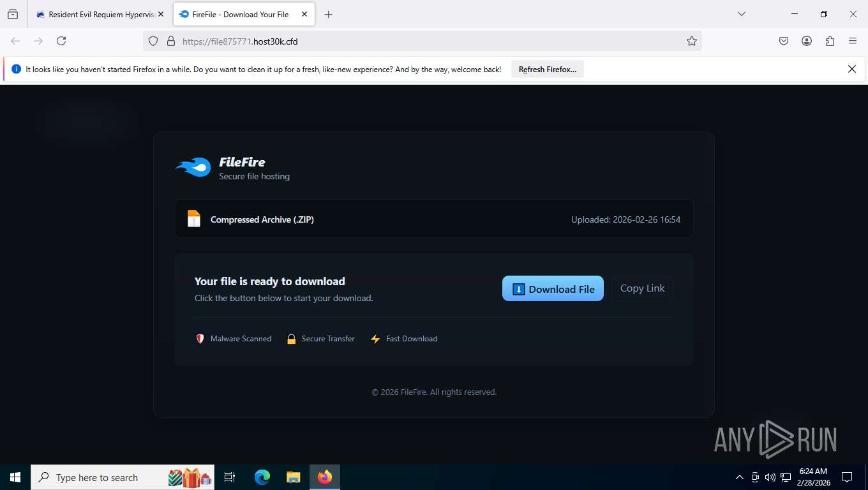The image size is (868, 490).
Task: Click the FileFire flame logo
Action: tap(193, 167)
